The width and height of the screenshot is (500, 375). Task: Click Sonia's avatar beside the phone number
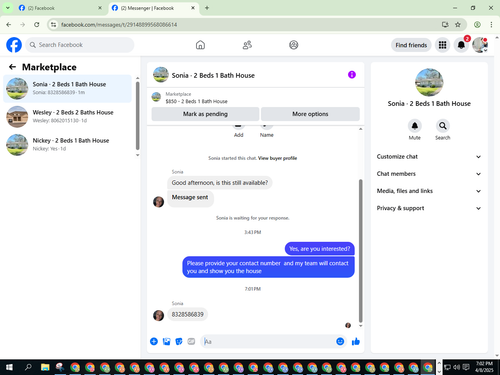[158, 315]
